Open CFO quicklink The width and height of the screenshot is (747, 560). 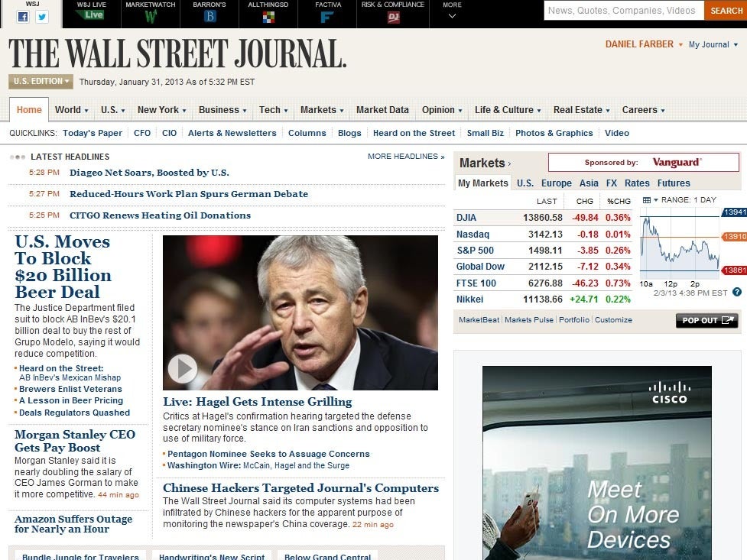coord(142,134)
